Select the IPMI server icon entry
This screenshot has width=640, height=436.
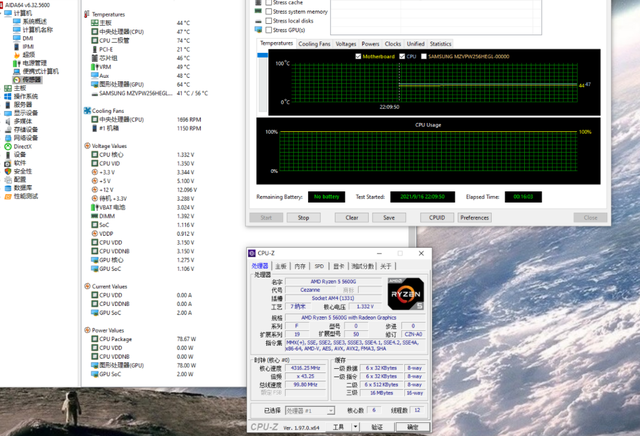(17, 47)
